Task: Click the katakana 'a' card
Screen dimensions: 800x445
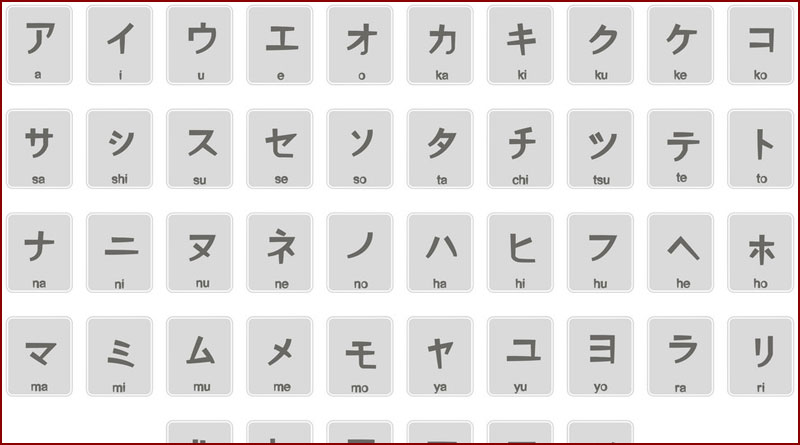Action: tap(39, 45)
